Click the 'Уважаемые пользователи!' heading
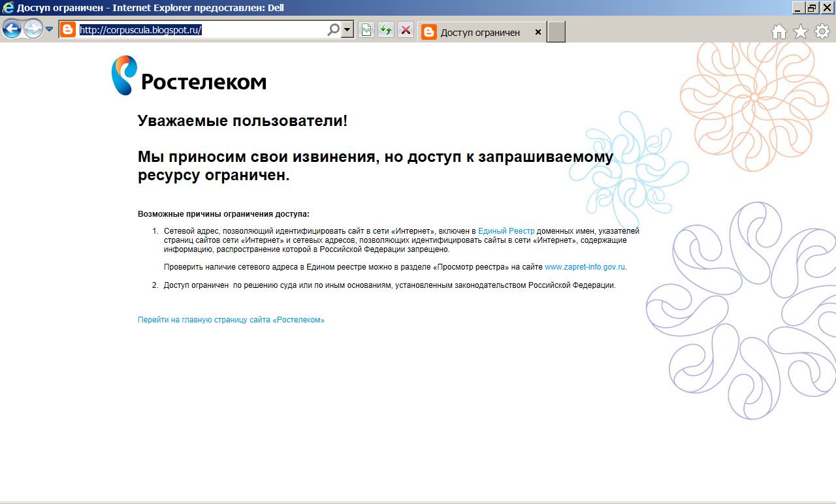Image resolution: width=836 pixels, height=504 pixels. point(242,121)
